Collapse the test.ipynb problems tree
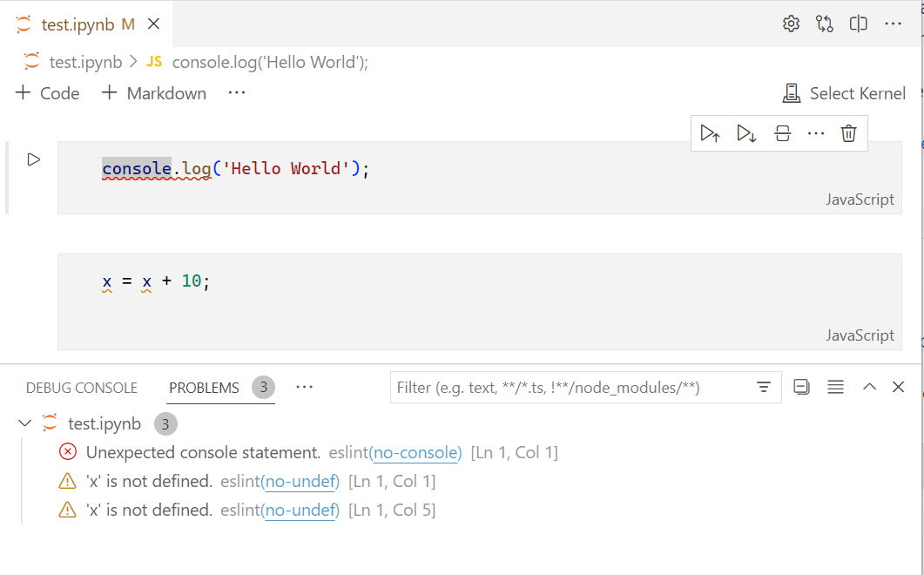Image resolution: width=924 pixels, height=575 pixels. [25, 424]
